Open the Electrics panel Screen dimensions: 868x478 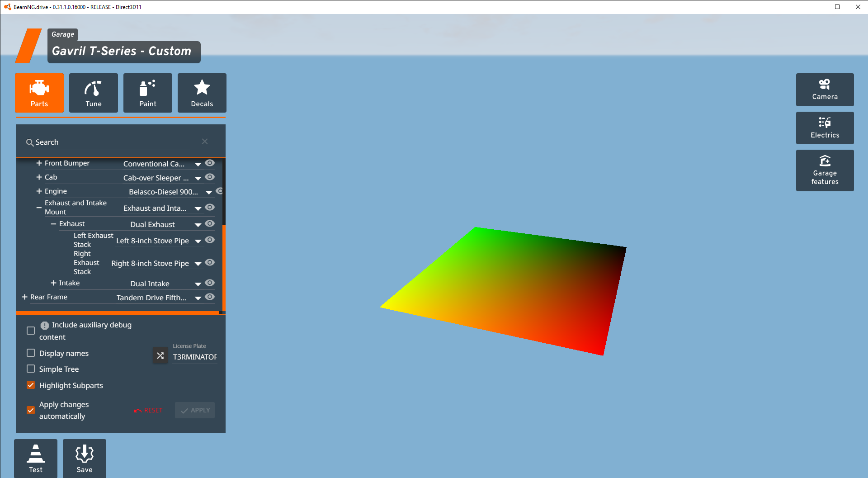pyautogui.click(x=825, y=128)
